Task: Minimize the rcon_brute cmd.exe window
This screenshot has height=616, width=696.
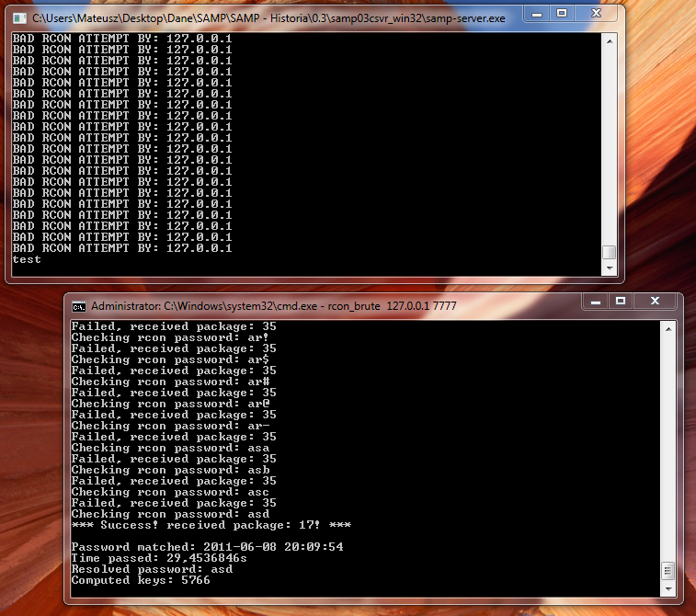Action: (596, 302)
